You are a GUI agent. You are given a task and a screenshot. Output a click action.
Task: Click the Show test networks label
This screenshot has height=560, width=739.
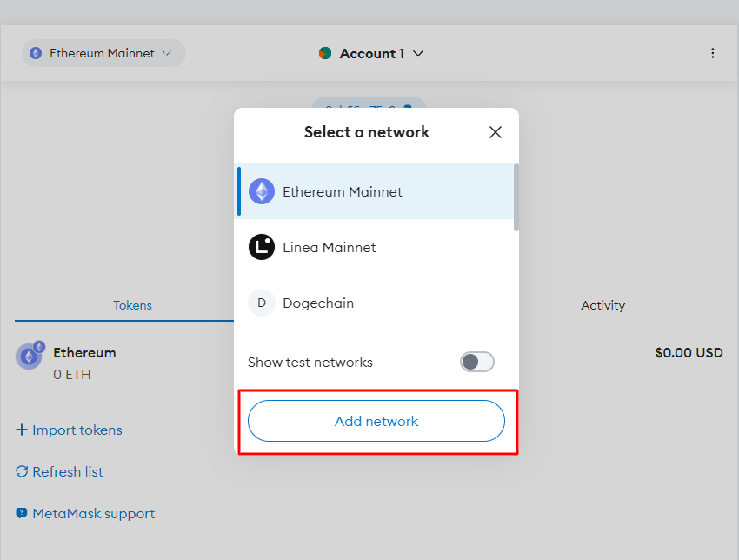point(310,362)
